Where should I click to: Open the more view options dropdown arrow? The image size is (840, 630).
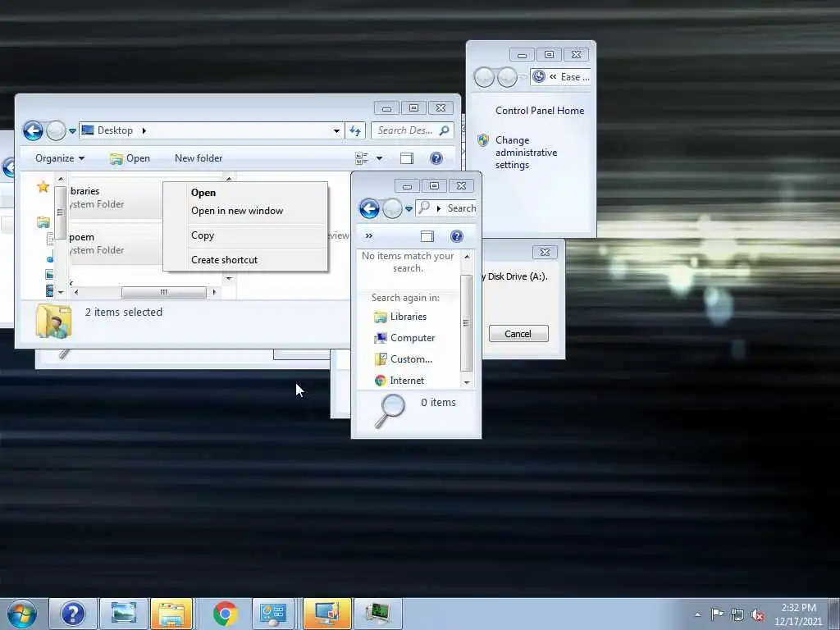pos(379,158)
